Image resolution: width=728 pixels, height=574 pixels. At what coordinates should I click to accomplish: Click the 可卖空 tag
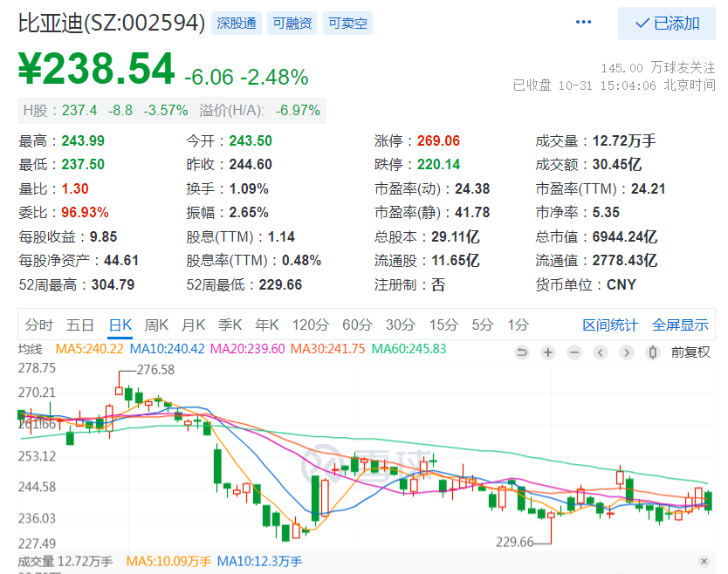coord(347,24)
